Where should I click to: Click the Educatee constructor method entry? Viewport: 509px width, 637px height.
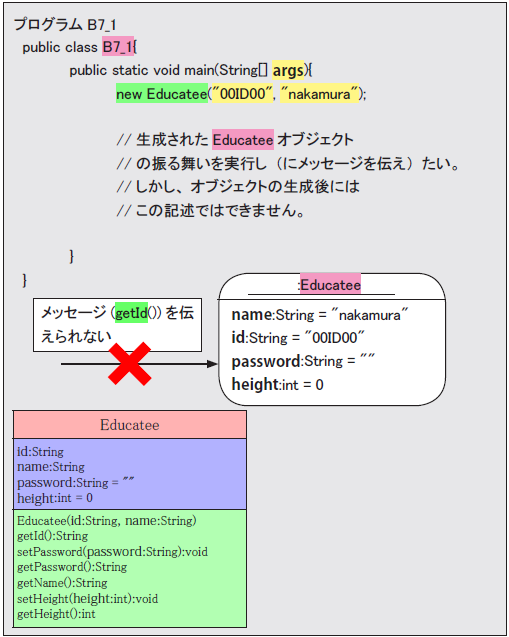click(x=107, y=521)
